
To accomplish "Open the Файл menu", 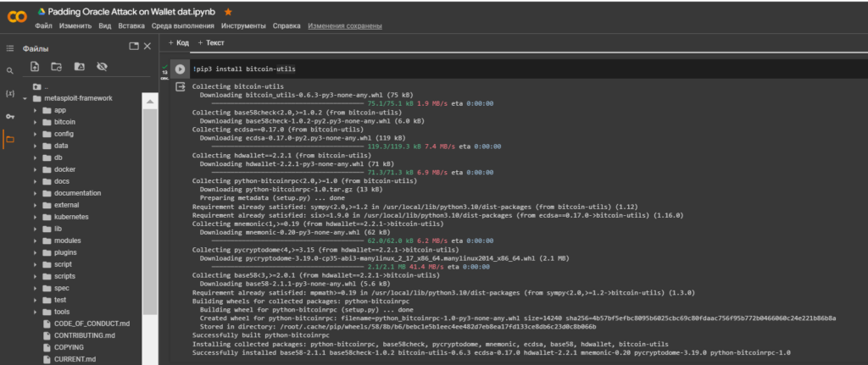I will pos(44,26).
